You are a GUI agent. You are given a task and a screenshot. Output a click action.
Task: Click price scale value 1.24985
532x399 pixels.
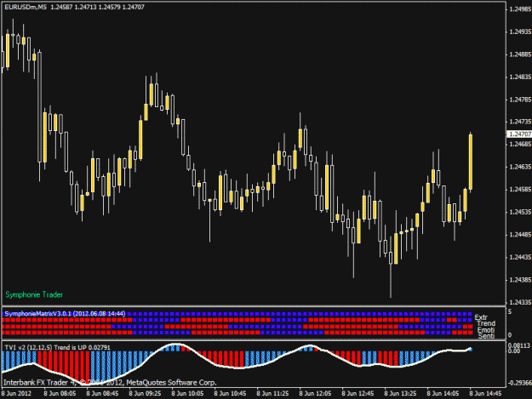click(520, 9)
